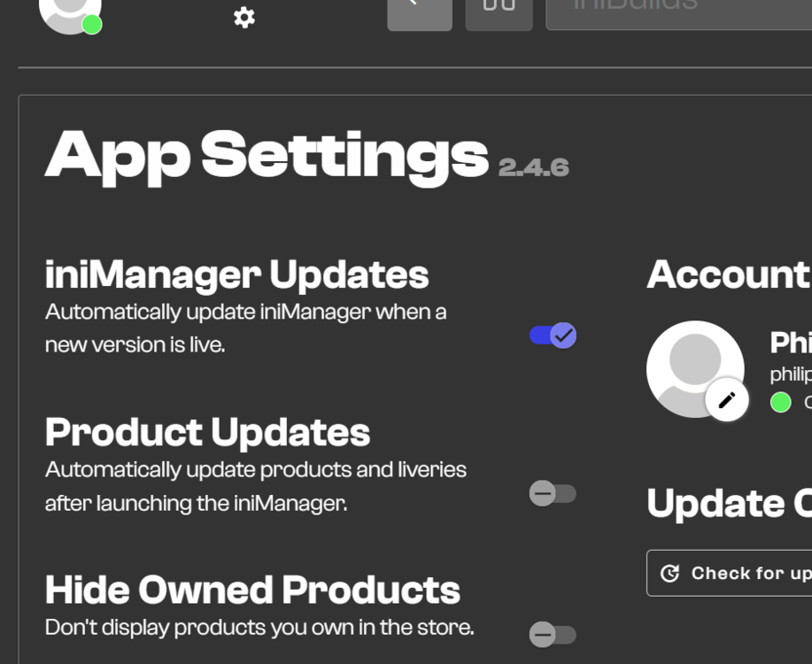The height and width of the screenshot is (664, 812).
Task: Turn on Hide Owned Products switch
Action: pos(553,634)
